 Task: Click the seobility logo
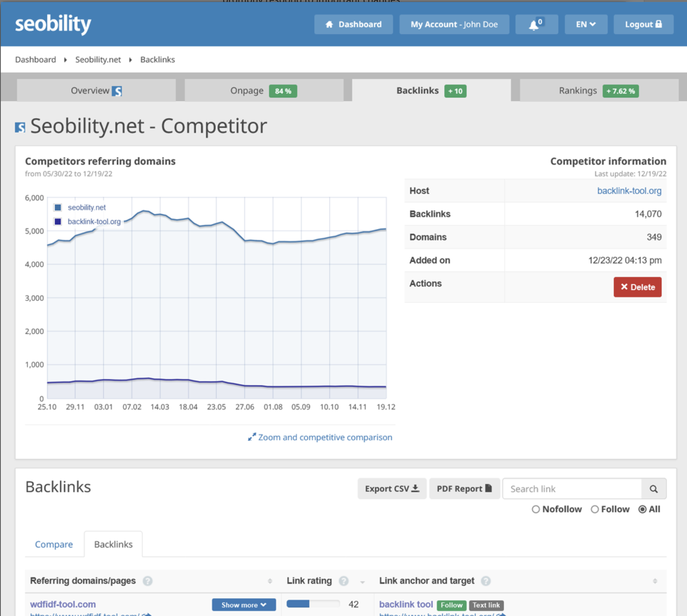(x=53, y=24)
